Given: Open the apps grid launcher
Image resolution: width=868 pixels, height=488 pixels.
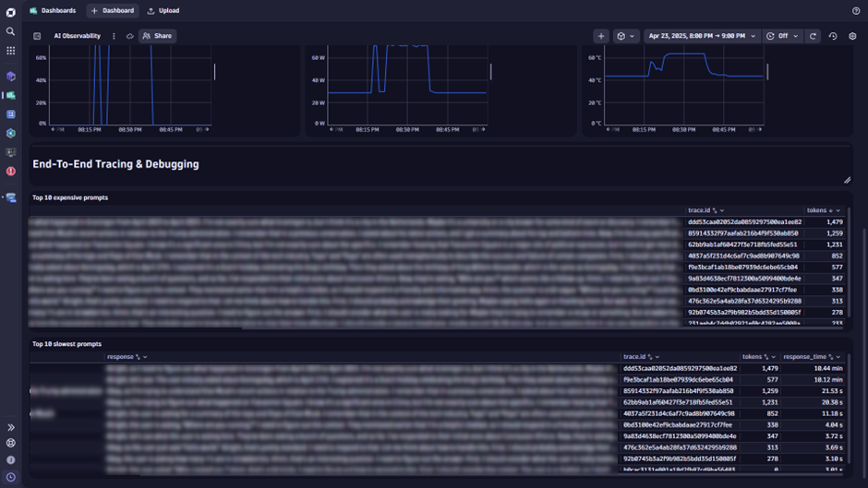Looking at the screenshot, I should (10, 51).
